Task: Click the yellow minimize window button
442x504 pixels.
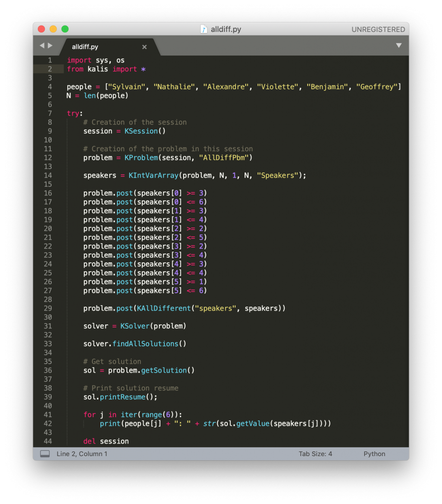Action: [x=53, y=30]
